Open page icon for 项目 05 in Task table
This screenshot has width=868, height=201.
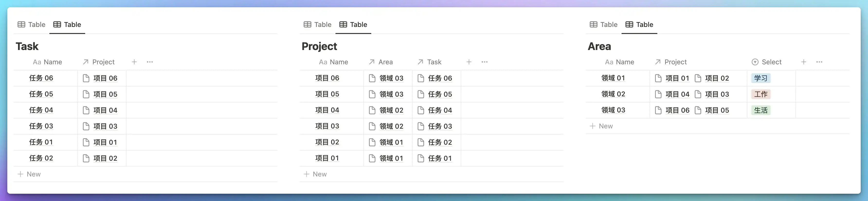tap(86, 94)
